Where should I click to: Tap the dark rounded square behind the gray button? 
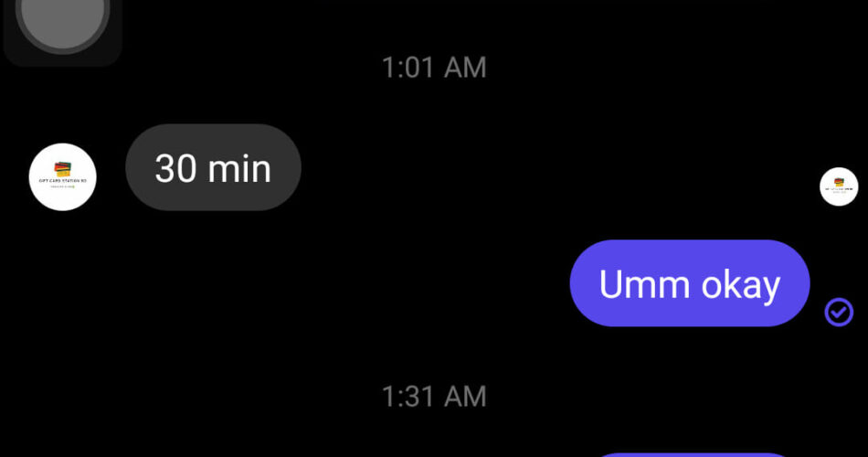(62, 32)
